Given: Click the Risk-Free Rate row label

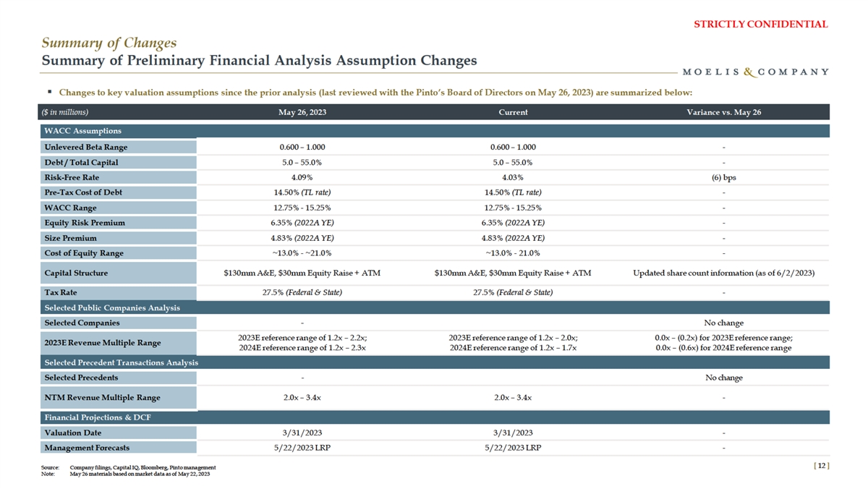Looking at the screenshot, I should 72,177.
